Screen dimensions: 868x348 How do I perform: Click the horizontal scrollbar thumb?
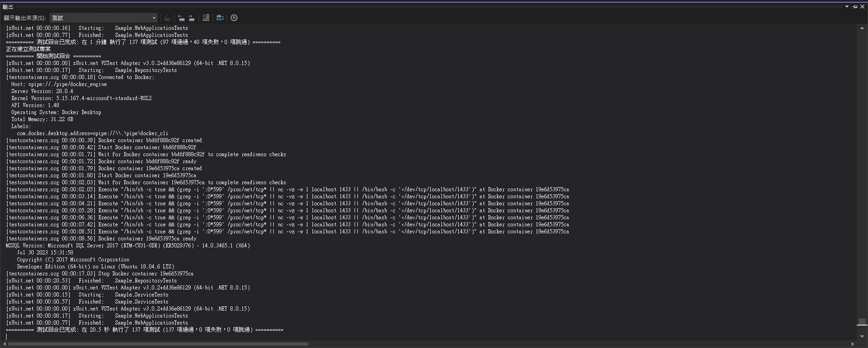pos(158,344)
